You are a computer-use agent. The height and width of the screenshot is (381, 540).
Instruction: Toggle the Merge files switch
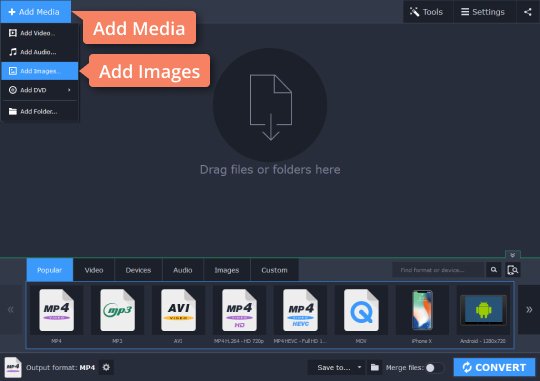pos(434,368)
